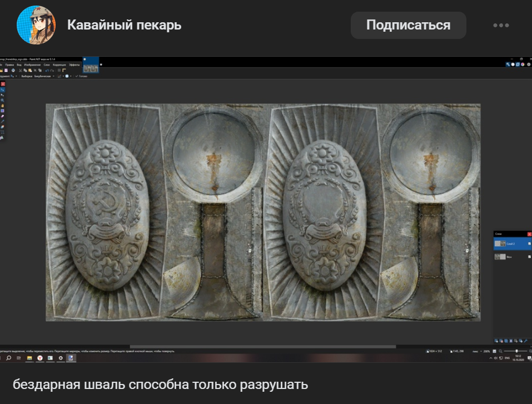This screenshot has height=404, width=532.
Task: Select the Shapes tool
Action: tap(2, 137)
